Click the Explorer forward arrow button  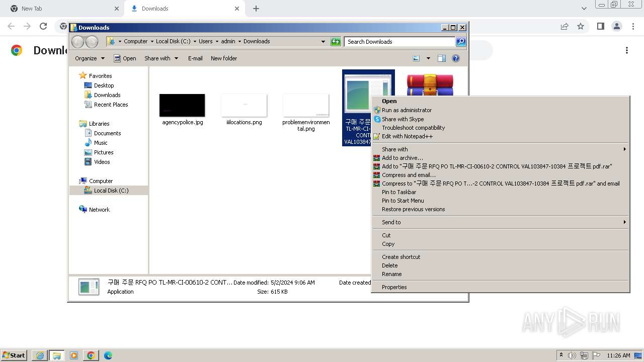click(92, 42)
